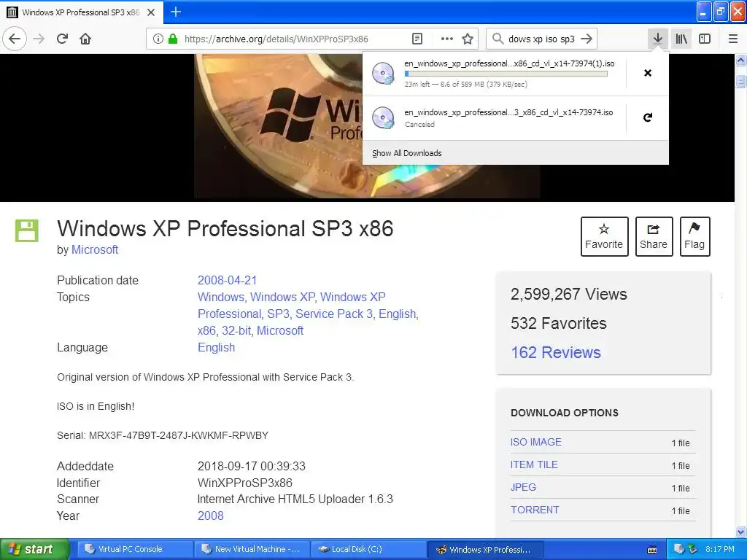747x560 pixels.
Task: Click the 2,599,267 Views text
Action: point(569,294)
